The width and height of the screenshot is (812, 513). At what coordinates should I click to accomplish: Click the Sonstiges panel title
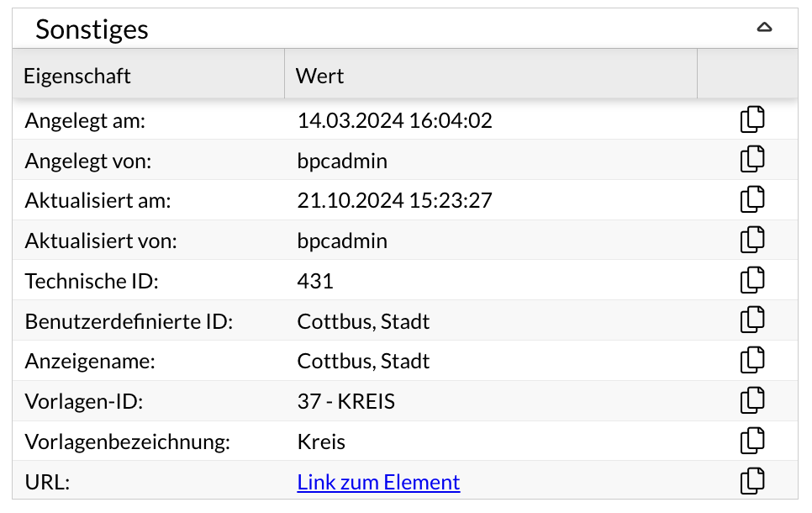point(92,29)
